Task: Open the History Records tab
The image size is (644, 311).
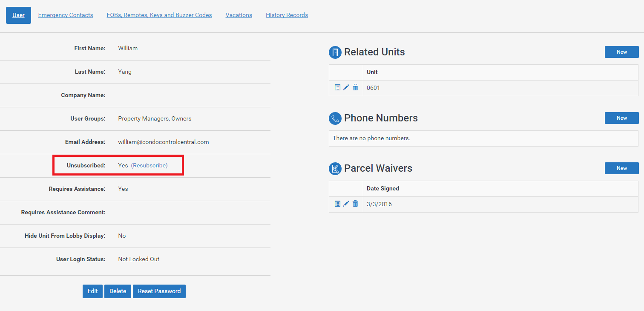Action: [287, 15]
